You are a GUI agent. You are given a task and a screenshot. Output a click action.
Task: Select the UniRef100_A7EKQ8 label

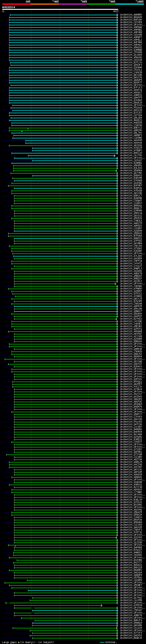pos(131,191)
